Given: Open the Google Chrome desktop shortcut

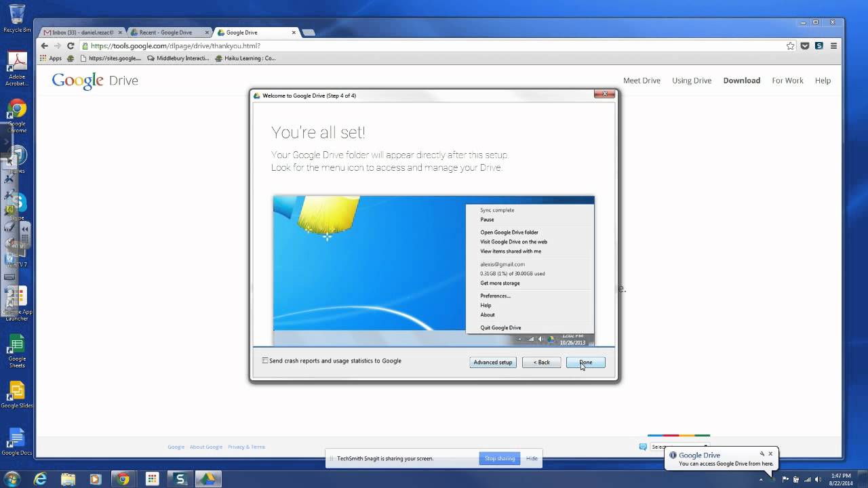Looking at the screenshot, I should [x=17, y=117].
